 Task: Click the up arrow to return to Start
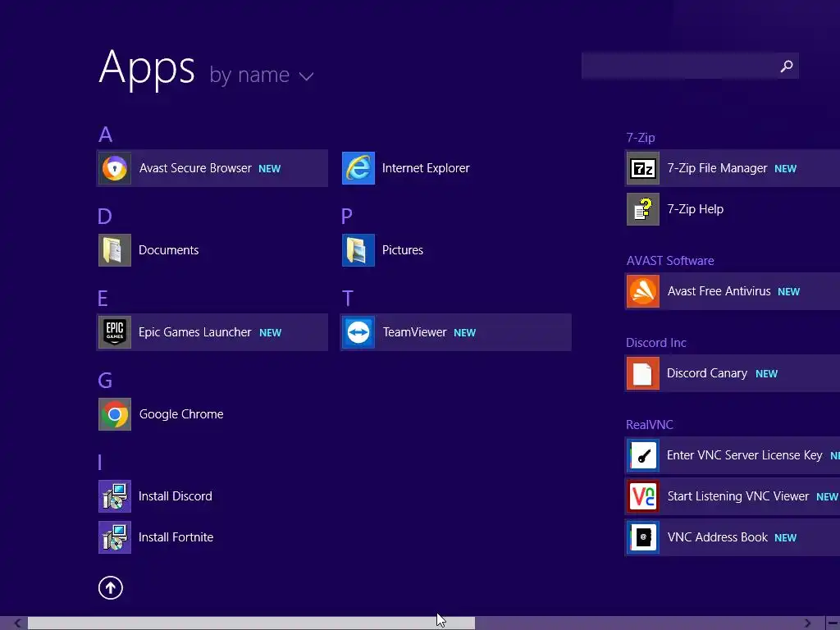click(111, 587)
